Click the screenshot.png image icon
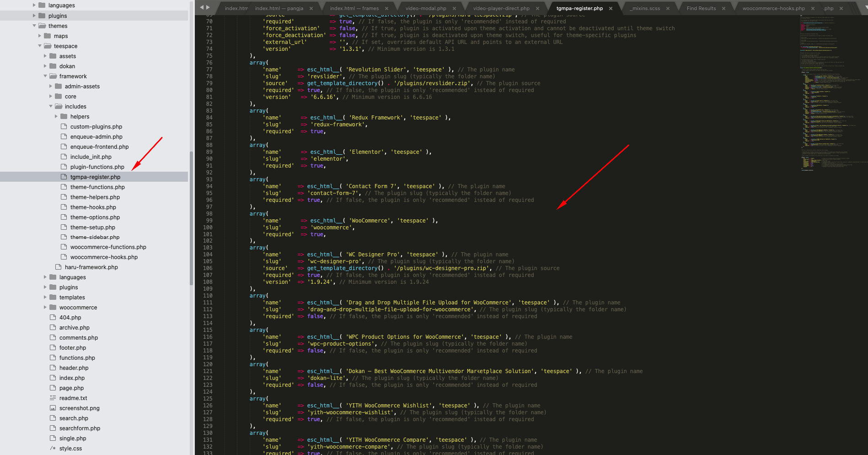 [x=53, y=408]
